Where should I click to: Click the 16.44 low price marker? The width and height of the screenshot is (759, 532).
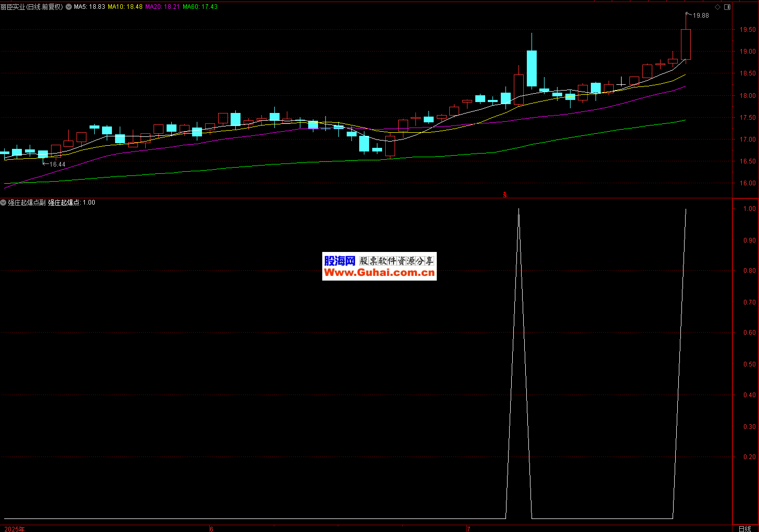pos(57,164)
